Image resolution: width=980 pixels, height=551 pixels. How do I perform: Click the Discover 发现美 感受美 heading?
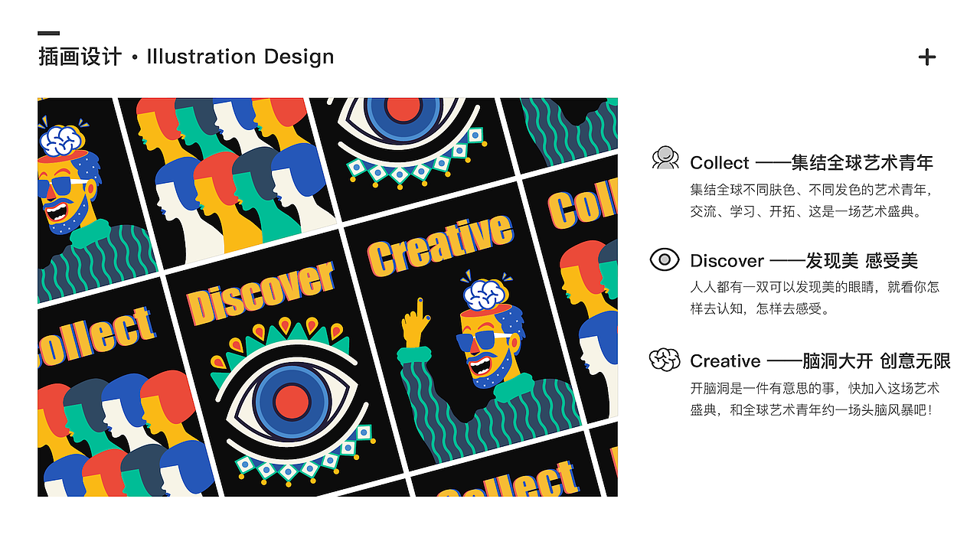click(x=804, y=261)
